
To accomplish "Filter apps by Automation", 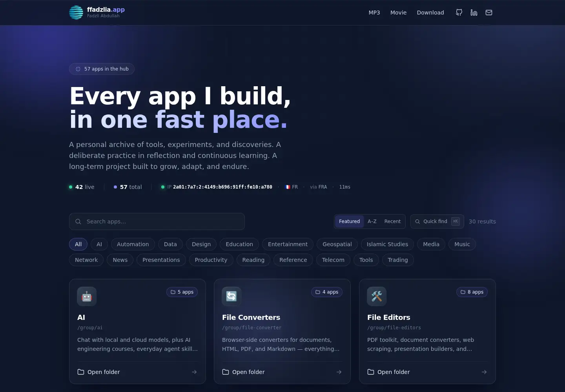I will tap(133, 244).
